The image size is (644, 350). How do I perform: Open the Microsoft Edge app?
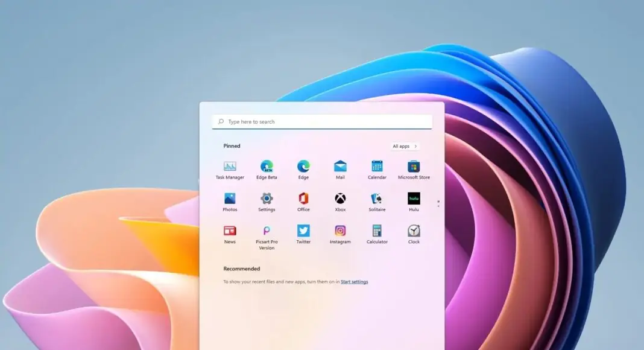tap(303, 167)
